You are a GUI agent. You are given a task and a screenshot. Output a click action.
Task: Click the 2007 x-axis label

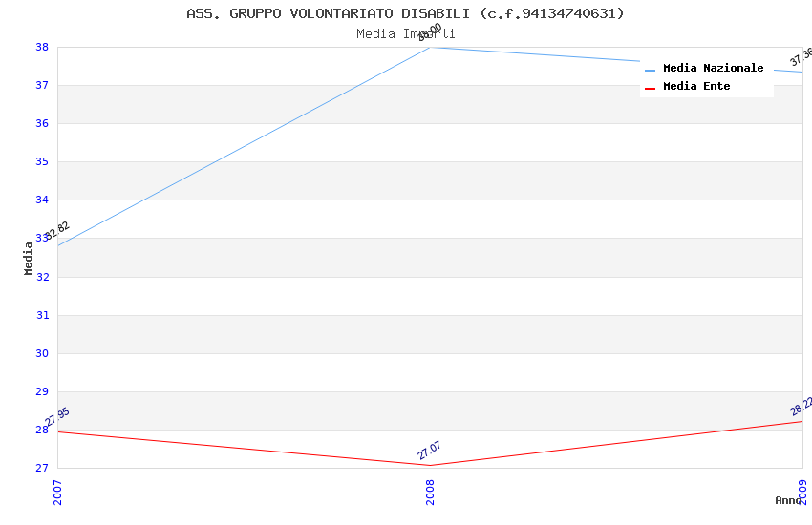click(57, 493)
